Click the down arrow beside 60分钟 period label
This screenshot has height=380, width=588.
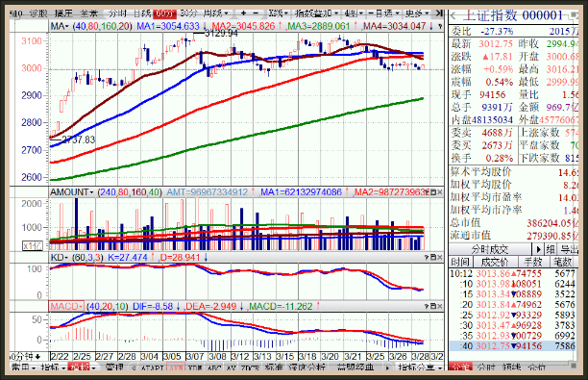[37, 356]
